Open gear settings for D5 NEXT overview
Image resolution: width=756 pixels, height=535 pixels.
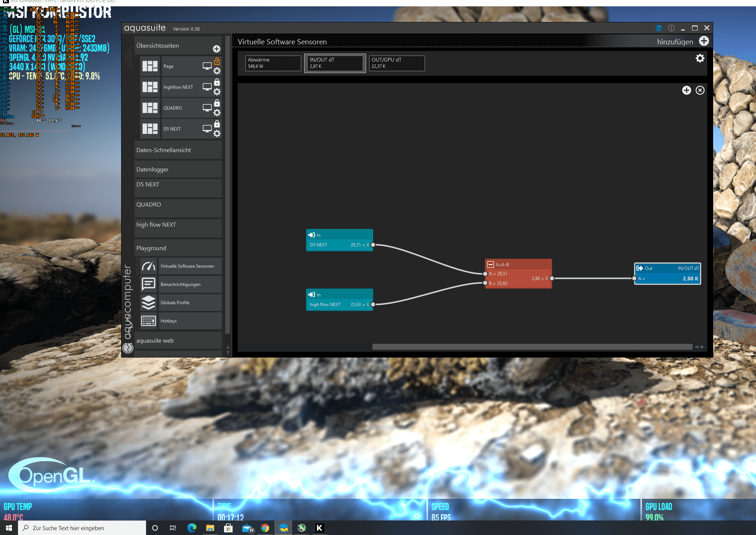[217, 134]
